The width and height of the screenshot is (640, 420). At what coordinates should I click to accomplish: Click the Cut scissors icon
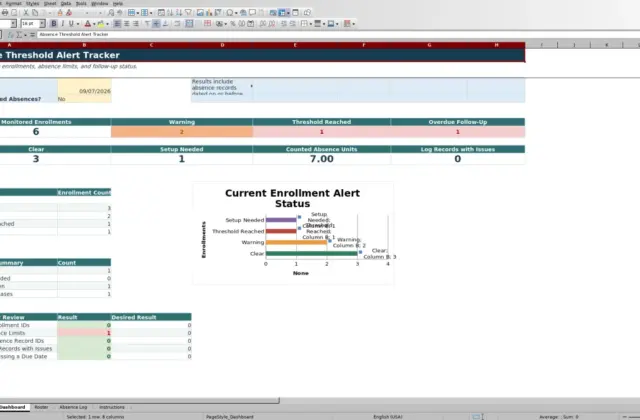click(x=26, y=13)
